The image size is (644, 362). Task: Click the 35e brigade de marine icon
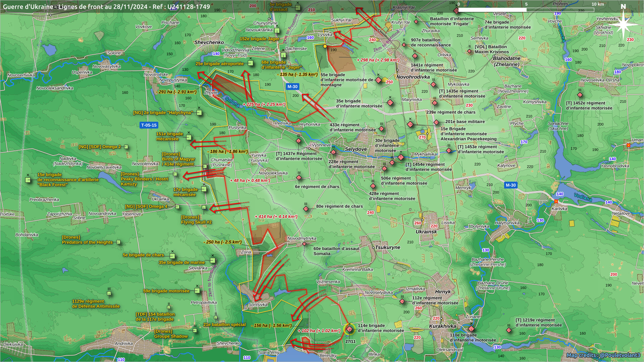(x=212, y=260)
